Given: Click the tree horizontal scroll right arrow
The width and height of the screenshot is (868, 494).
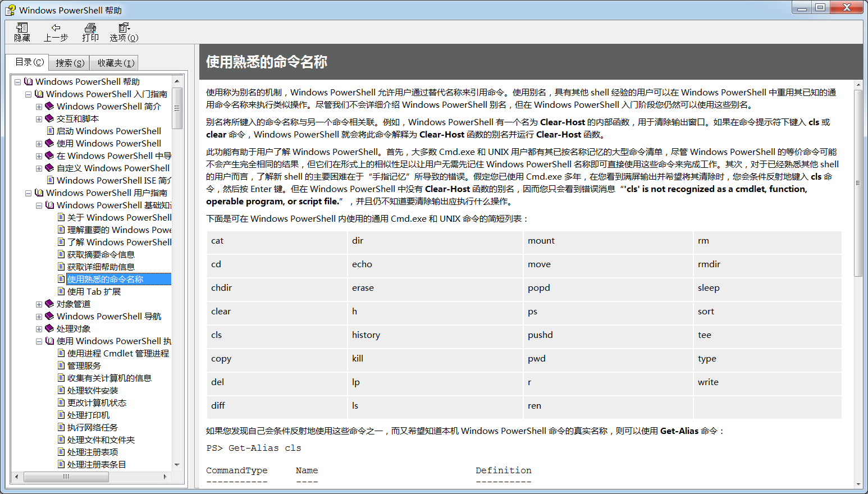Looking at the screenshot, I should (x=165, y=477).
